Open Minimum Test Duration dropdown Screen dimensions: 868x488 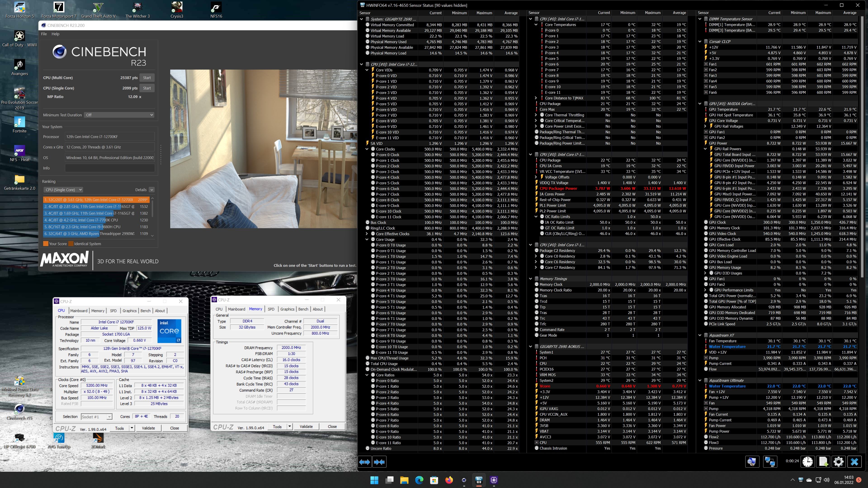[119, 115]
